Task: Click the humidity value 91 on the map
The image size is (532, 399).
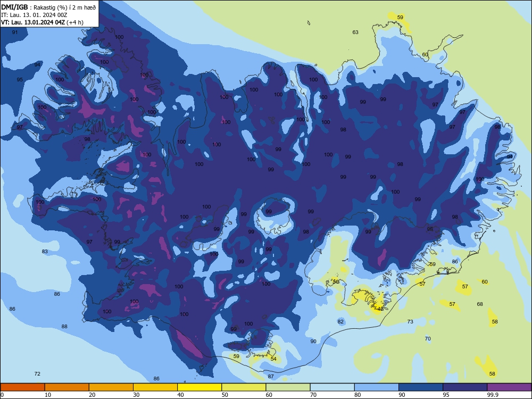Action: click(14, 32)
